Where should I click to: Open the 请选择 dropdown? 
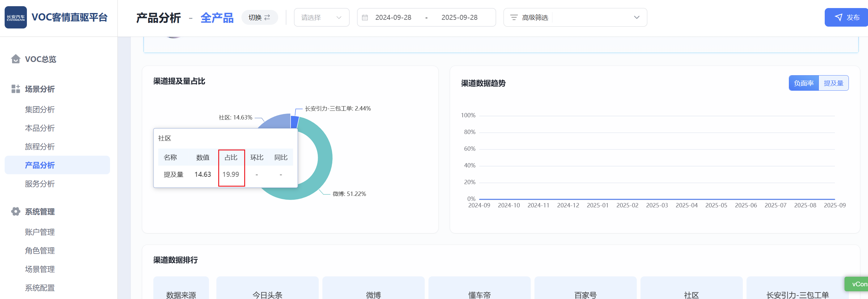pos(321,18)
